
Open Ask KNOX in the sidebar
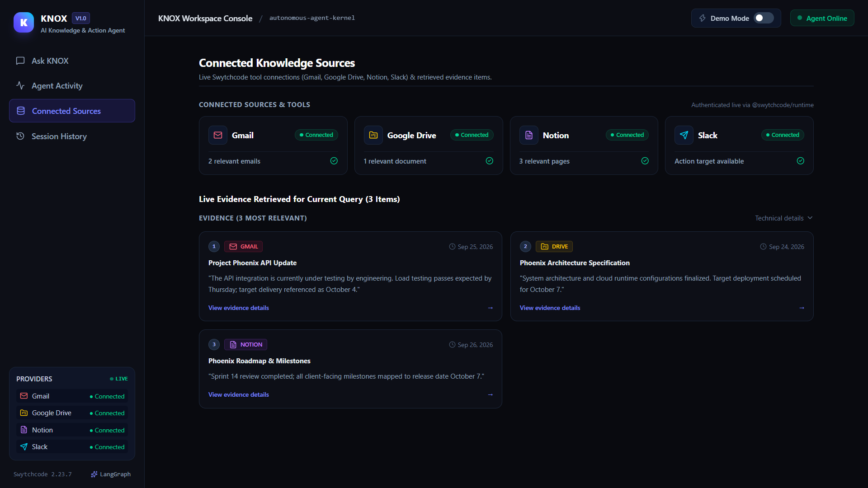(x=72, y=61)
